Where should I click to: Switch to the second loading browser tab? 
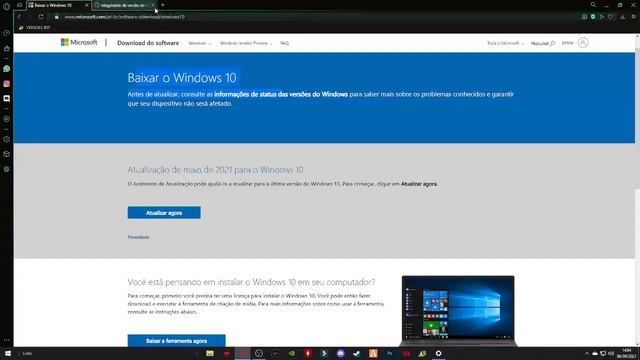click(124, 5)
